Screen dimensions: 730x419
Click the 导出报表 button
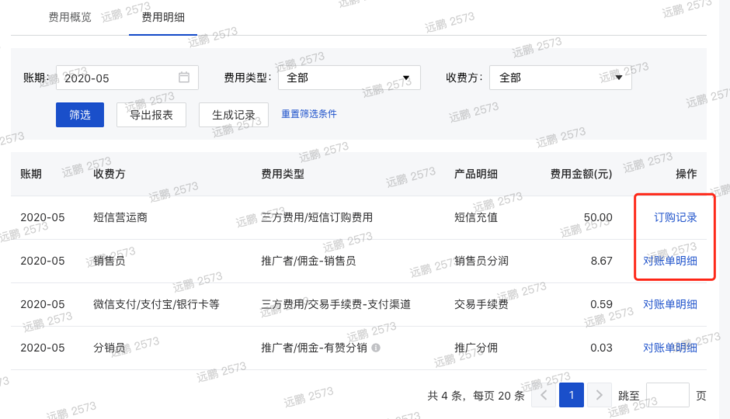coord(151,115)
